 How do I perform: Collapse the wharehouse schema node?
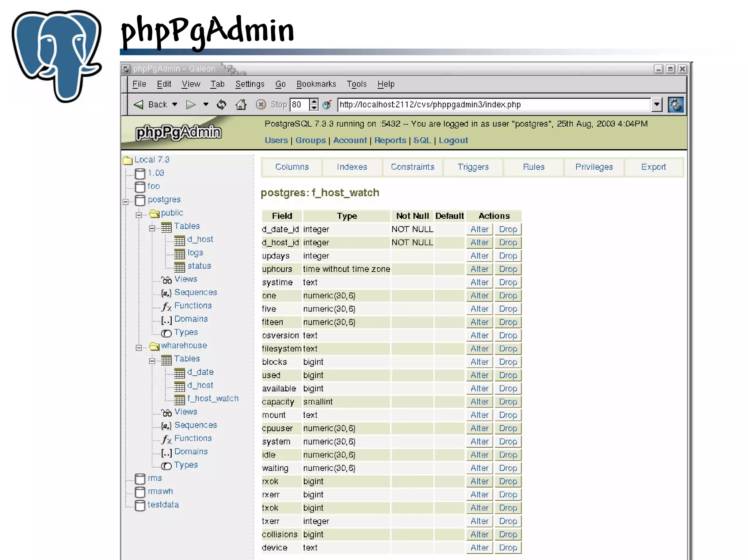[x=139, y=348]
